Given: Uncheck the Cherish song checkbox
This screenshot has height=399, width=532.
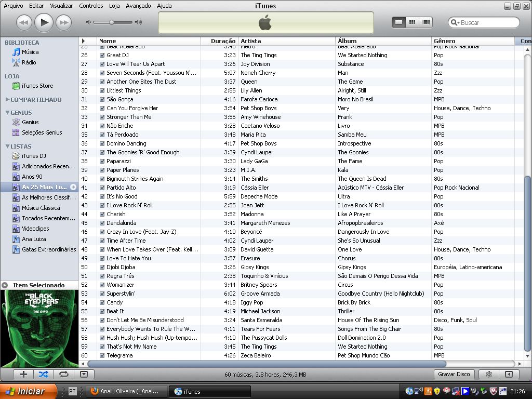Looking at the screenshot, I should pos(102,214).
